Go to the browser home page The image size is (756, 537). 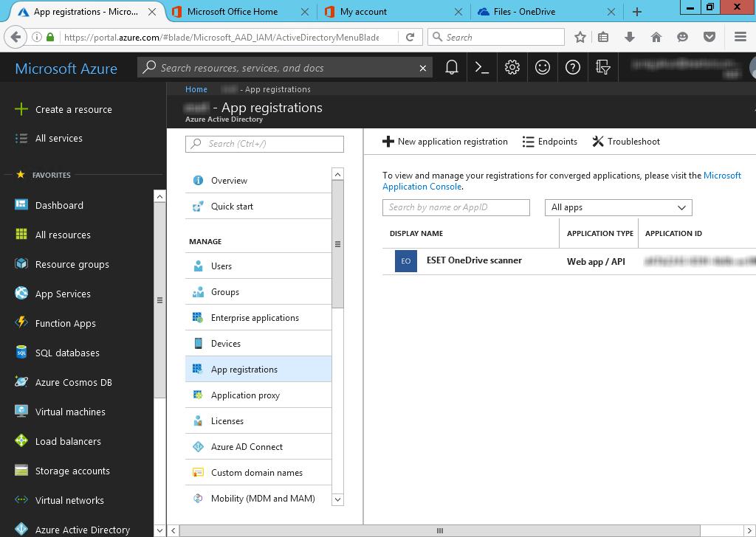[656, 37]
